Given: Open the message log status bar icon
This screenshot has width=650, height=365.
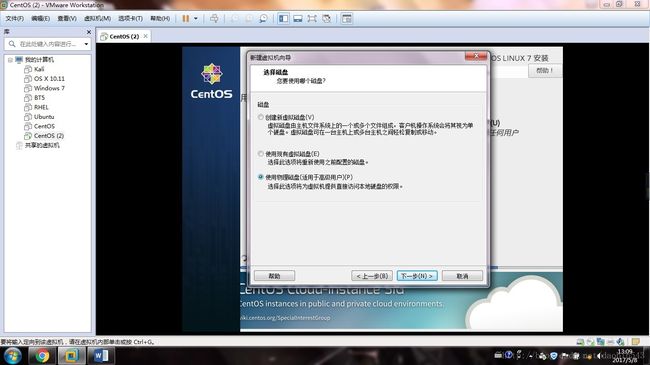Looking at the screenshot, I should [635, 342].
